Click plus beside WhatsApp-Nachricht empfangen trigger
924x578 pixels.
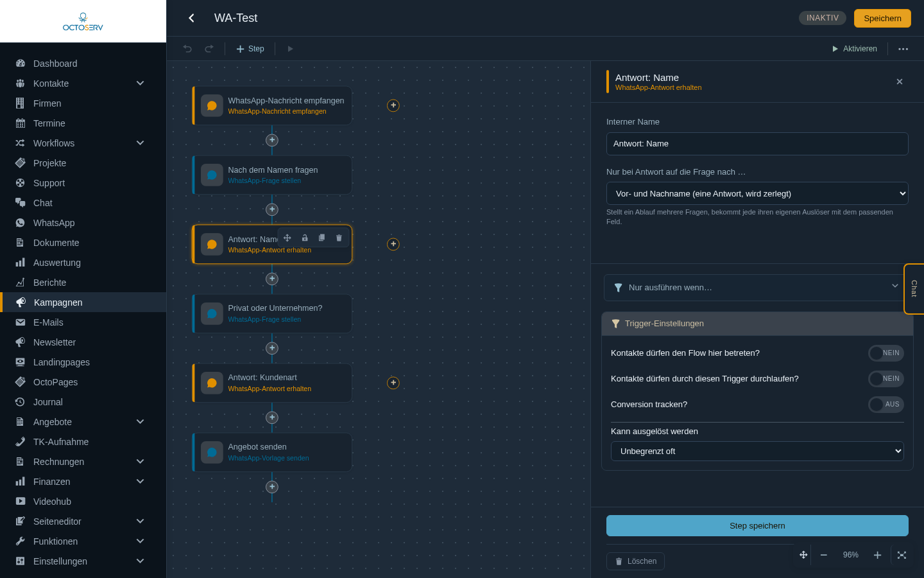click(x=393, y=105)
